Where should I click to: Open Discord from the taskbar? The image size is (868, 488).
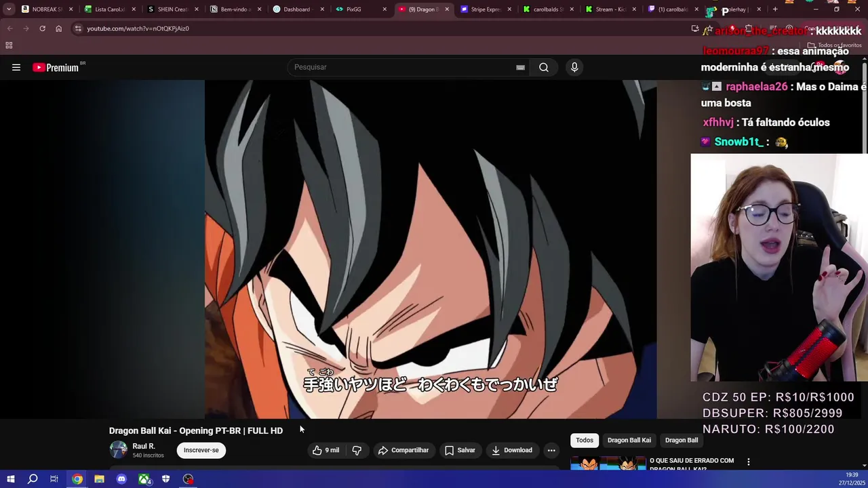tap(121, 479)
